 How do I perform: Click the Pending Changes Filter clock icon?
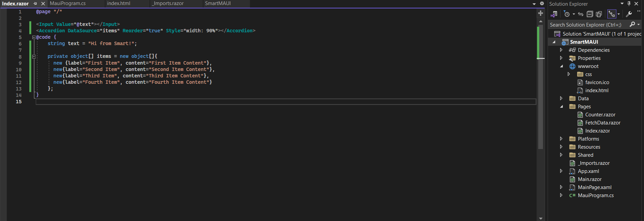pos(567,14)
